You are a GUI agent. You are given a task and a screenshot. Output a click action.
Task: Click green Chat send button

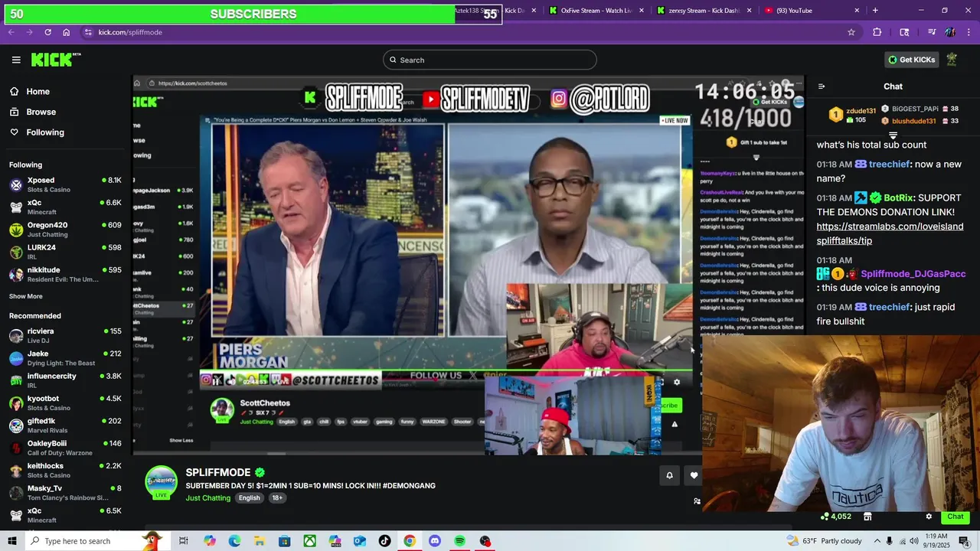955,517
